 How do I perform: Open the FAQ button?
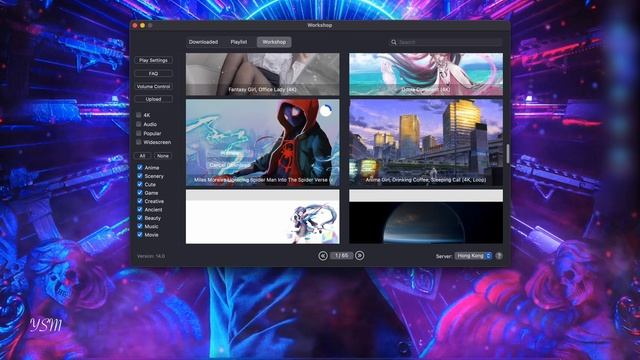[x=153, y=73]
